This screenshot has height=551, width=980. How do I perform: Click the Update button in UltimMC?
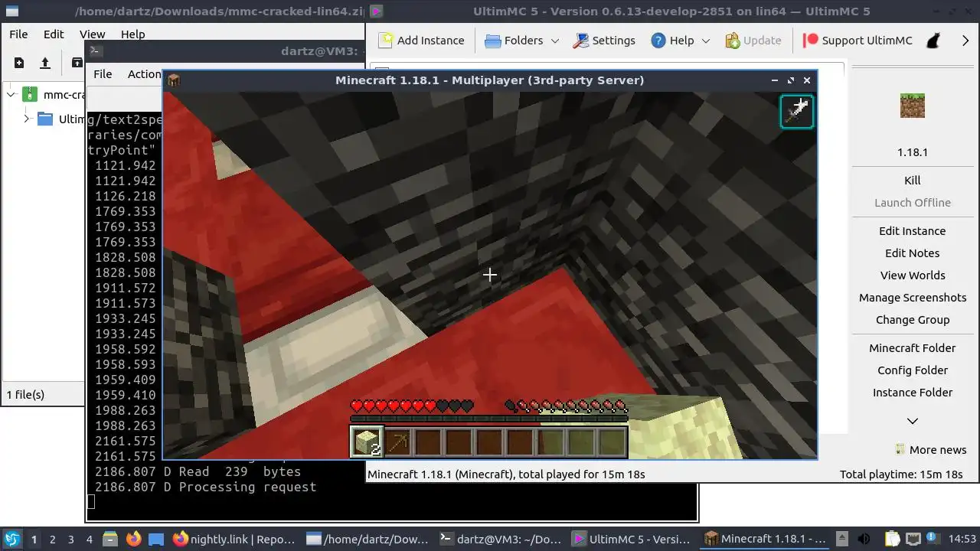753,41
